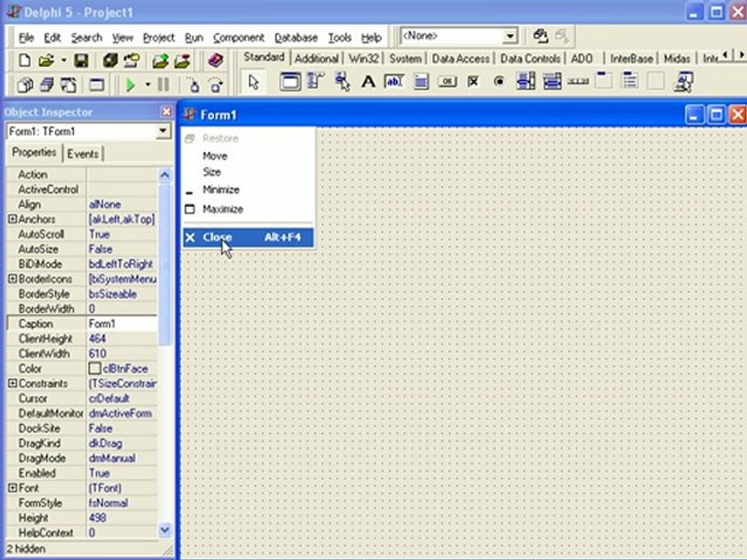747x560 pixels.
Task: Click the Step Over debug icon
Action: 216,86
